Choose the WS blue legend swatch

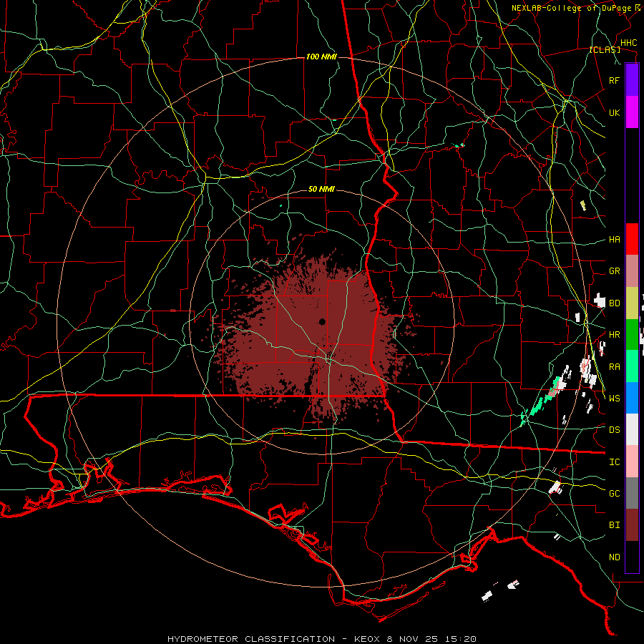(632, 398)
